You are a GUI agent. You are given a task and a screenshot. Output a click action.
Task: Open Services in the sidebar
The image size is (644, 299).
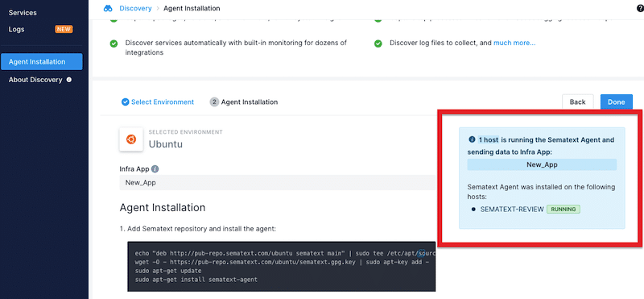[23, 13]
